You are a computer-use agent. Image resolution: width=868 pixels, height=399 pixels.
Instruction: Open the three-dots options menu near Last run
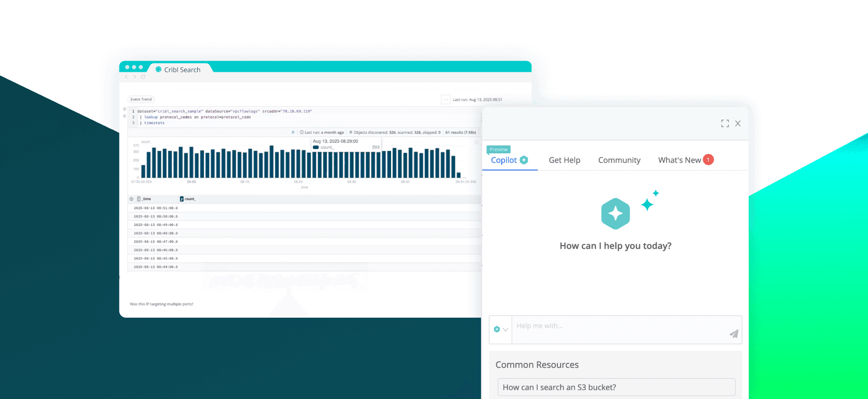tap(446, 99)
